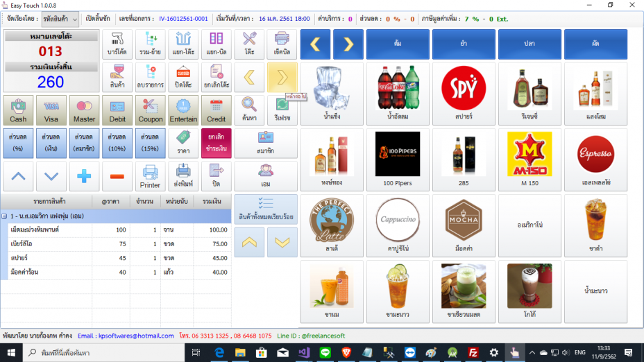Add the Cappuccino product
Screen dimensions: 644x362
(x=398, y=226)
